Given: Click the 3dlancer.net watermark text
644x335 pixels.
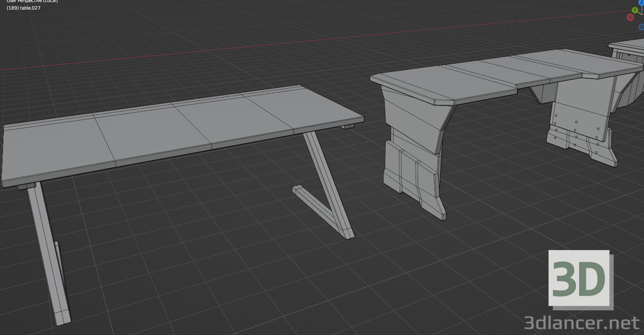Looking at the screenshot, I should click(581, 322).
